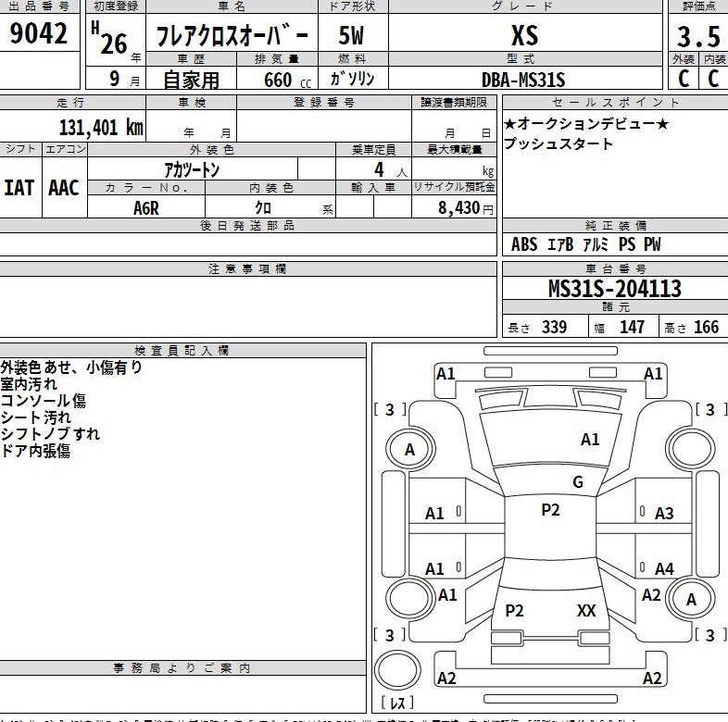
Task: Select the color number A6R
Action: [145, 208]
